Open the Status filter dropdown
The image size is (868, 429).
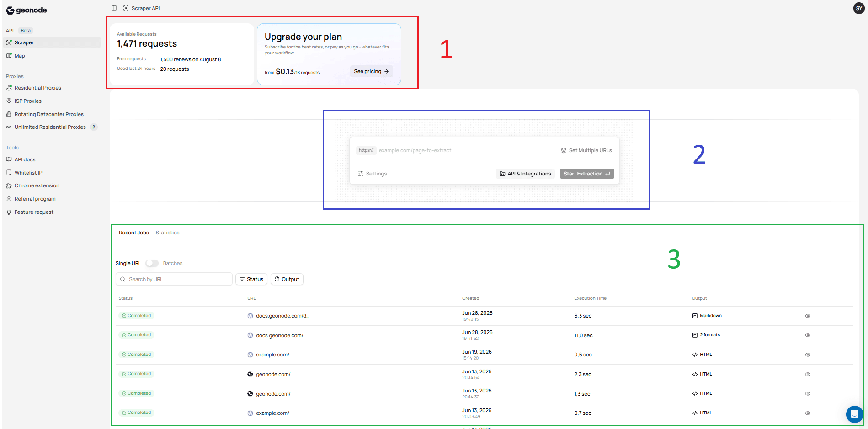(251, 279)
